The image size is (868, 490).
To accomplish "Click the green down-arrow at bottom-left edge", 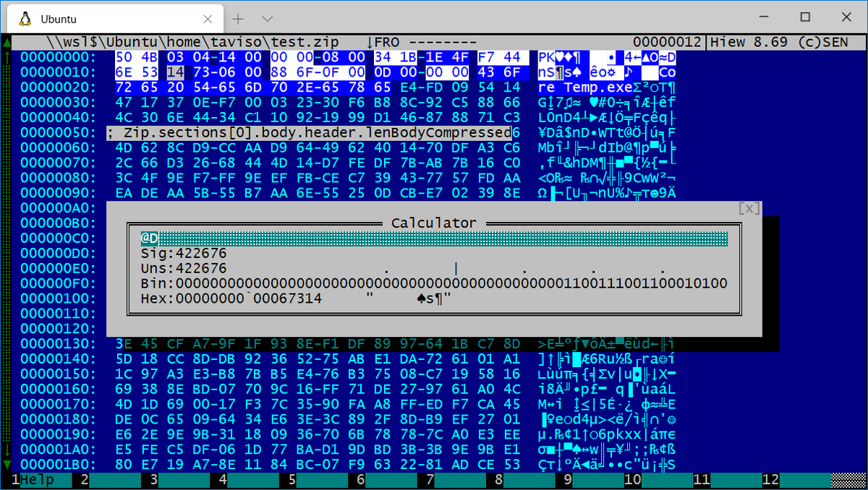I will [7, 465].
